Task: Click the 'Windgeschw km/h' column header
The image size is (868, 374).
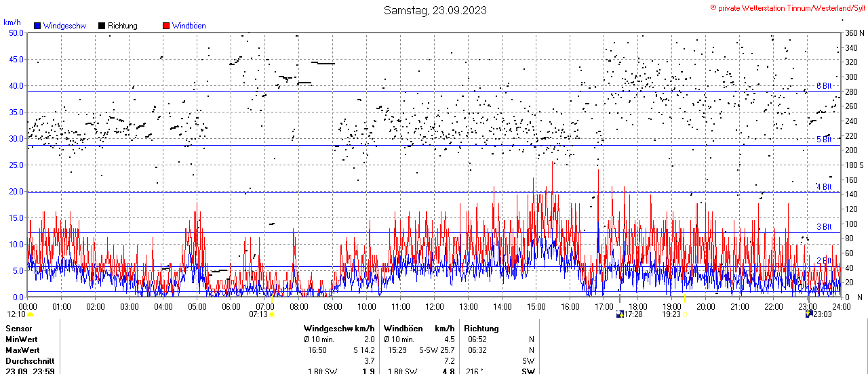Action: point(339,328)
